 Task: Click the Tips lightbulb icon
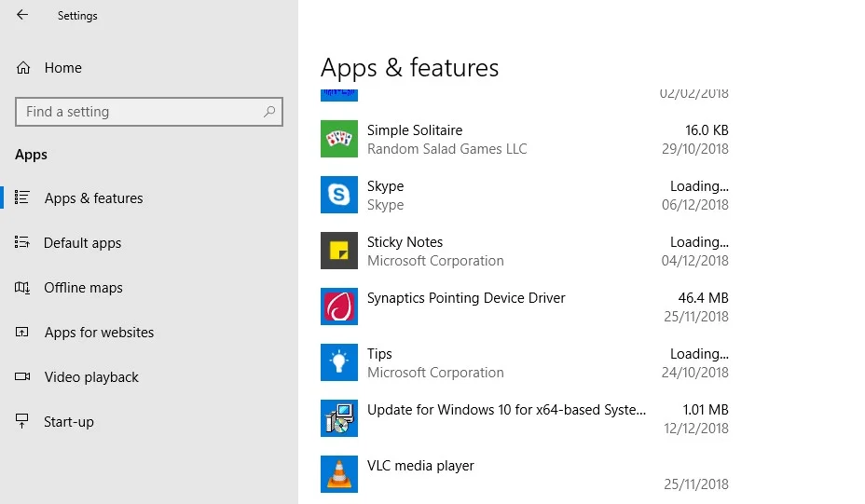pos(339,362)
